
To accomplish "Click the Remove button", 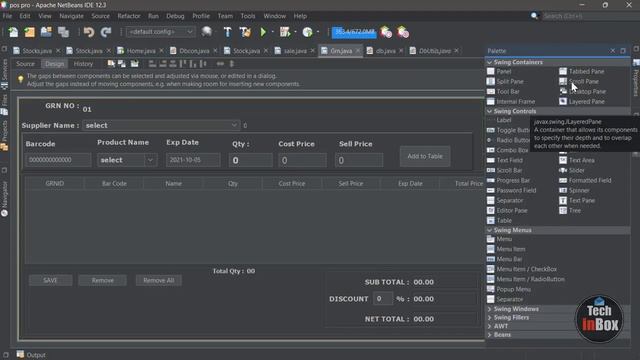I will (x=102, y=280).
